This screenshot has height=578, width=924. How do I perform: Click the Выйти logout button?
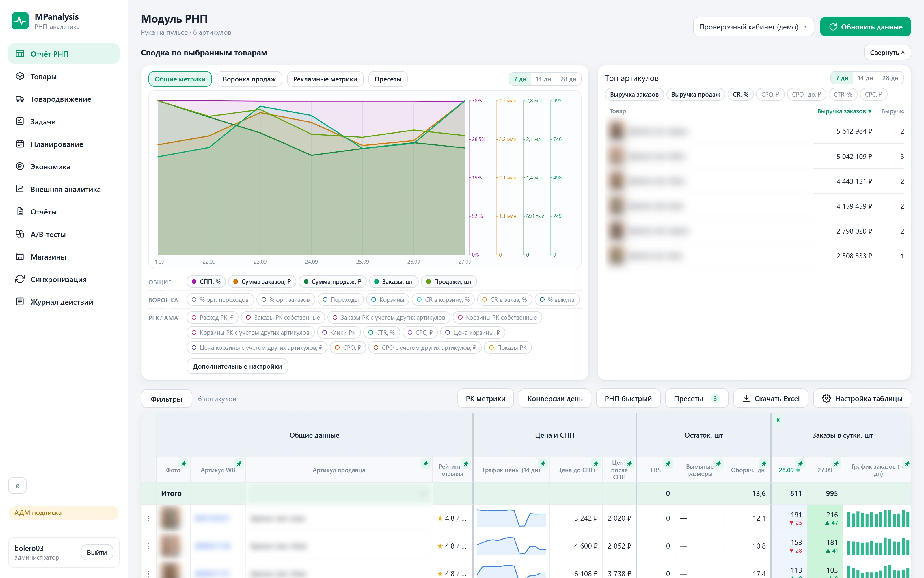97,552
